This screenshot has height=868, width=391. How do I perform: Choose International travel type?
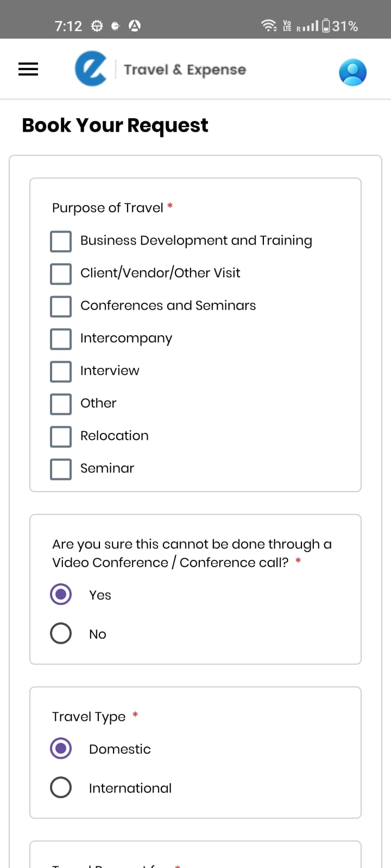pos(61,787)
